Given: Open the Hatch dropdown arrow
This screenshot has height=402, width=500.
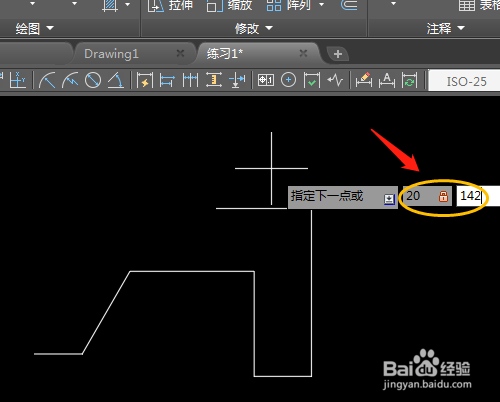Looking at the screenshot, I should tap(127, 4).
